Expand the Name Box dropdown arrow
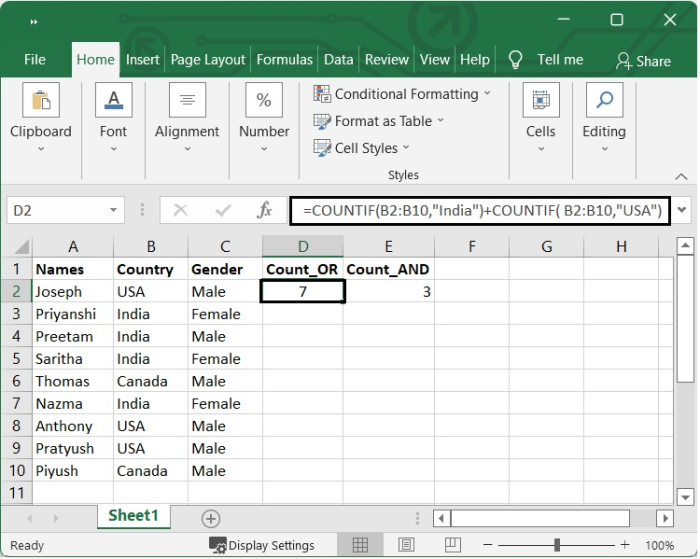Viewport: 700px width, 559px height. pyautogui.click(x=113, y=211)
